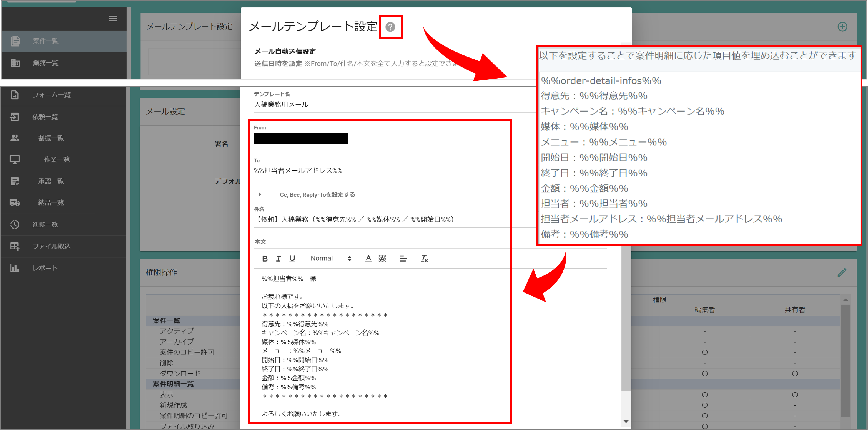The image size is (868, 430).
Task: Open the hamburger menu in sidebar
Action: pyautogui.click(x=113, y=19)
